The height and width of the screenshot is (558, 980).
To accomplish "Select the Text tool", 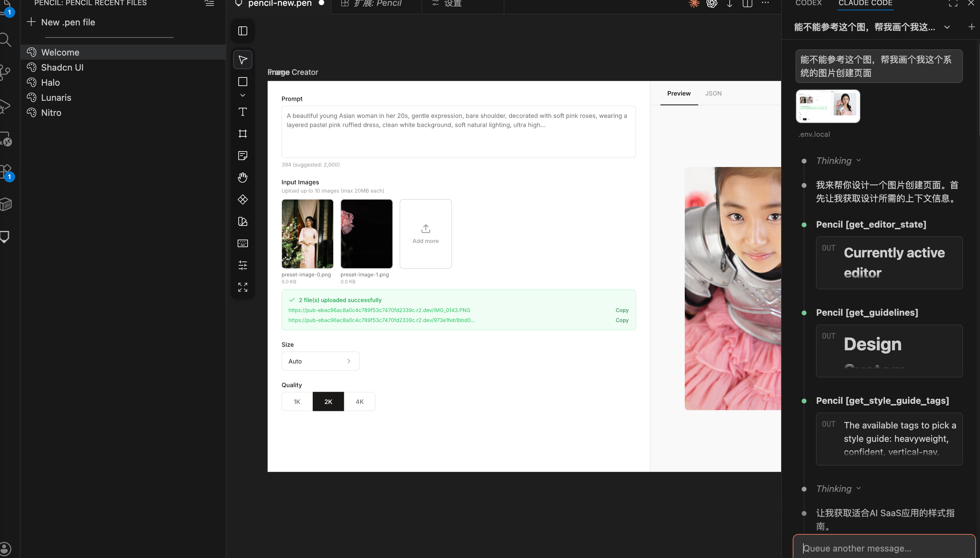I will point(242,111).
